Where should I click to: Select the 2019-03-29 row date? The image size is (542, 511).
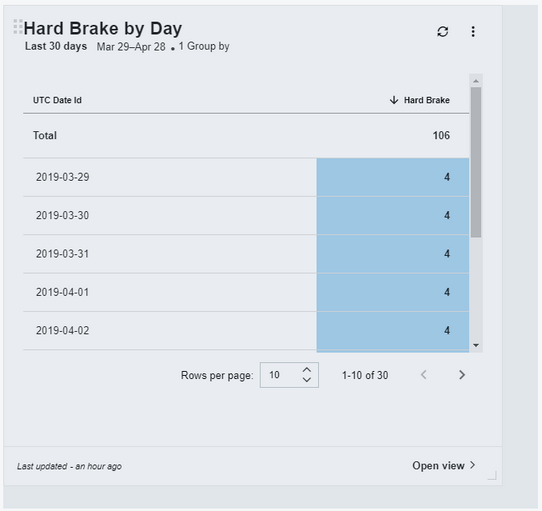click(x=63, y=177)
